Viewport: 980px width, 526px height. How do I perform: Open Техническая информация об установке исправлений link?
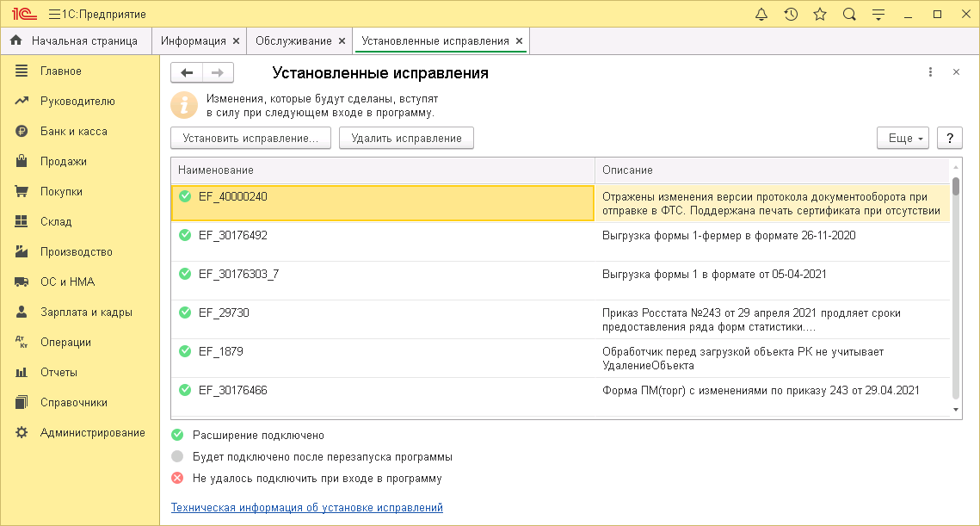(306, 507)
